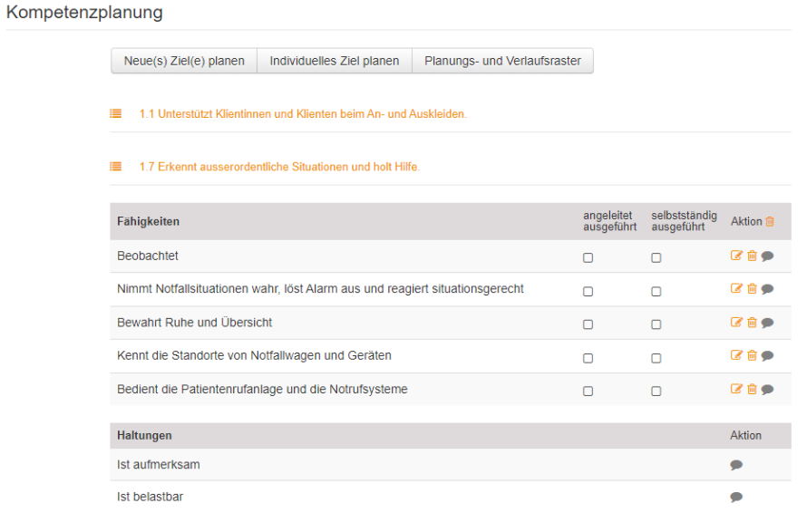This screenshot has height=532, width=807.
Task: Delete the Bewahrt Ruhe und Übersicht skill
Action: (x=752, y=323)
